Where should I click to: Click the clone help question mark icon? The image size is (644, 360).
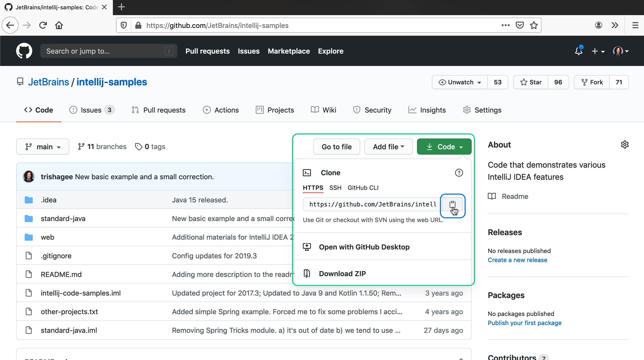coord(459,173)
